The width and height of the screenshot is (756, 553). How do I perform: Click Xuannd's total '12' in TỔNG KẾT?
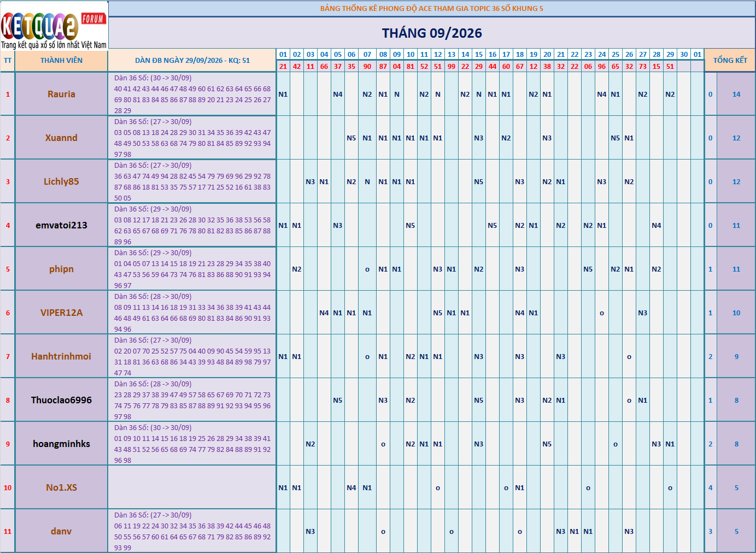point(736,138)
